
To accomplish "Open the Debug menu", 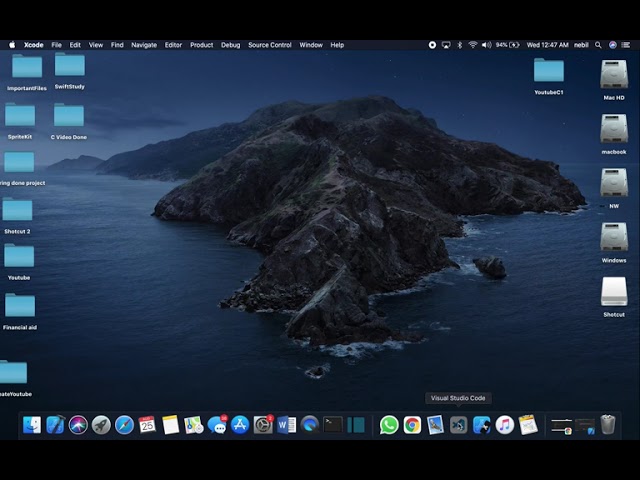I will tap(231, 45).
